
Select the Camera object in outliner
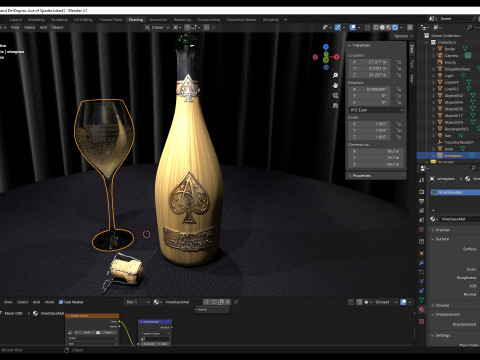pyautogui.click(x=451, y=56)
